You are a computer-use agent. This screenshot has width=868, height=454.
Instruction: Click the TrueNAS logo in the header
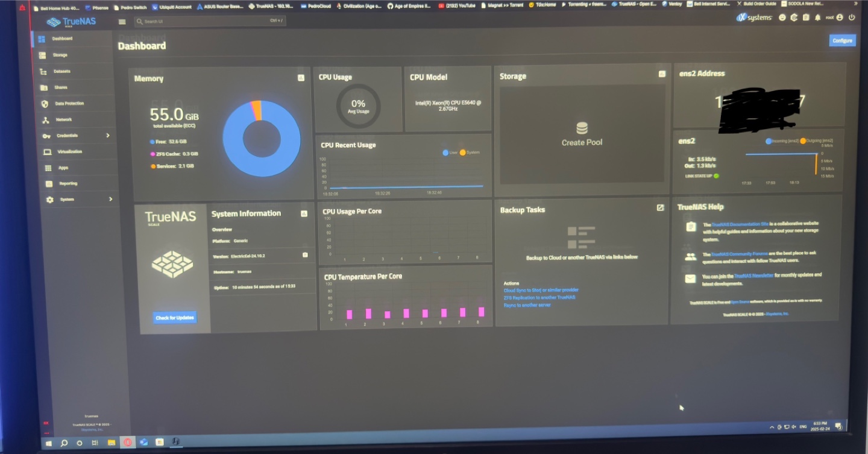(x=71, y=22)
